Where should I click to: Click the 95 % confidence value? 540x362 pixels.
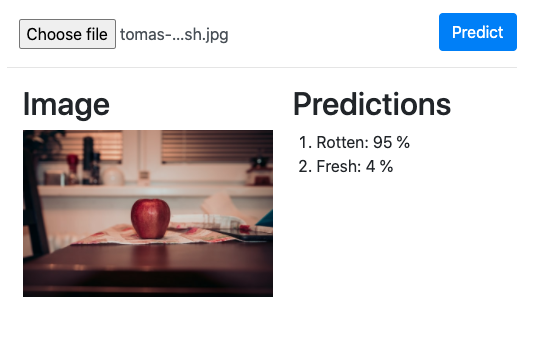pyautogui.click(x=391, y=142)
